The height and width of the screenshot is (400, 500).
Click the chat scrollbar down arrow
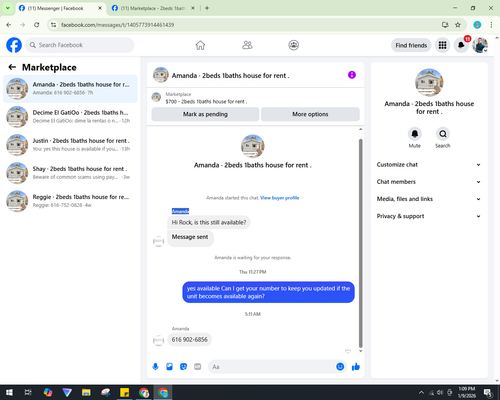[x=360, y=351]
